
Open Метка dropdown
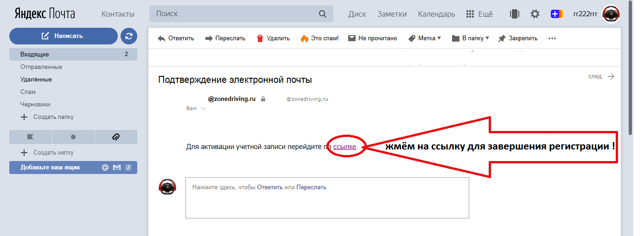pos(424,38)
